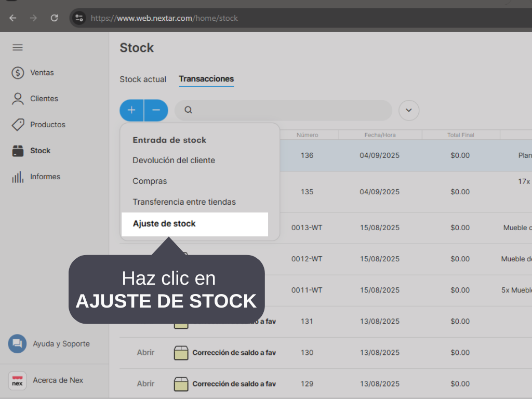532x399 pixels.
Task: Select Transferencia entre tiendas option
Action: tap(184, 202)
